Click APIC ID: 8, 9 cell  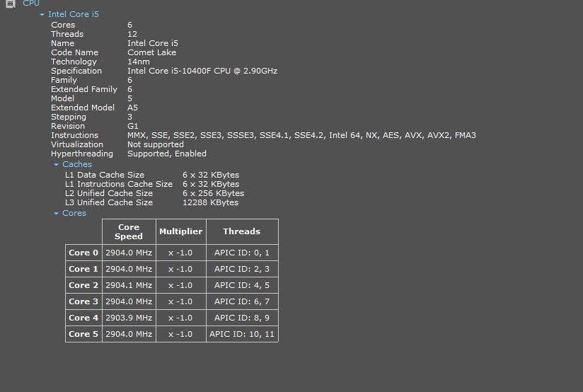click(242, 318)
